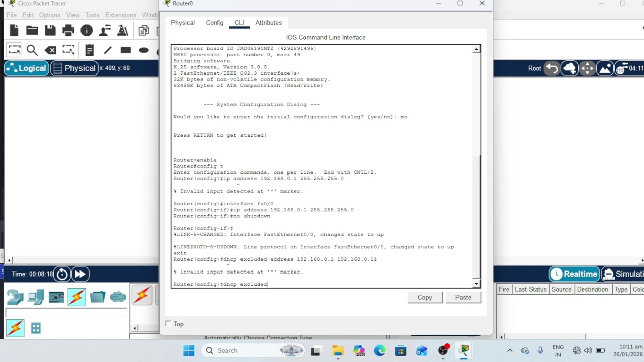Open the Attributes tab in Router0
This screenshot has height=362, width=644.
tap(268, 23)
